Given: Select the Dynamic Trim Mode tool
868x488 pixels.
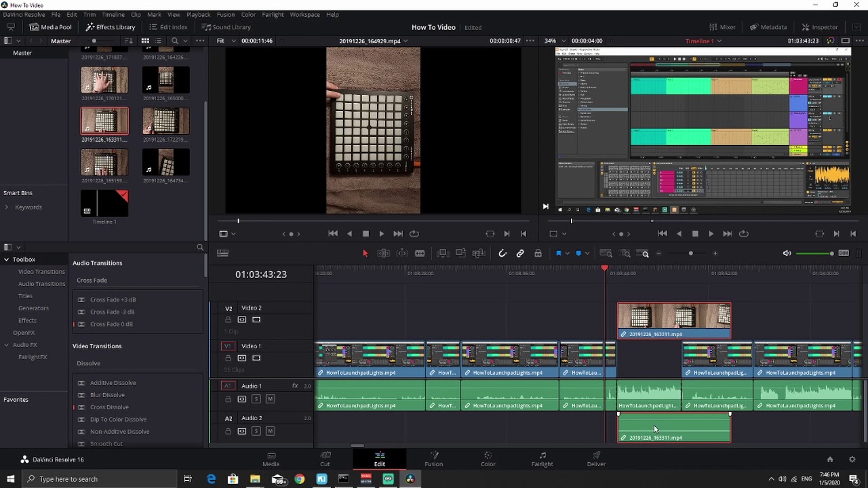Looking at the screenshot, I should point(402,253).
